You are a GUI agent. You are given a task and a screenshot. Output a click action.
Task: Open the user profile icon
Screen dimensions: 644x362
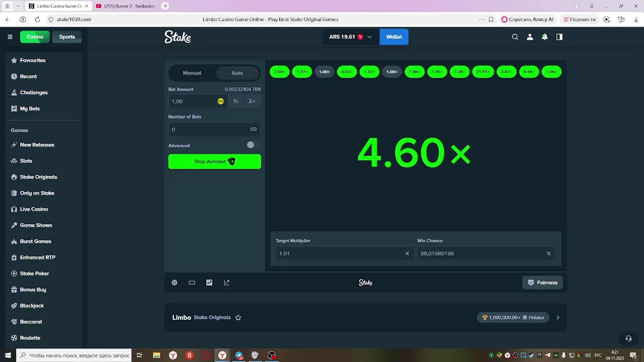530,37
